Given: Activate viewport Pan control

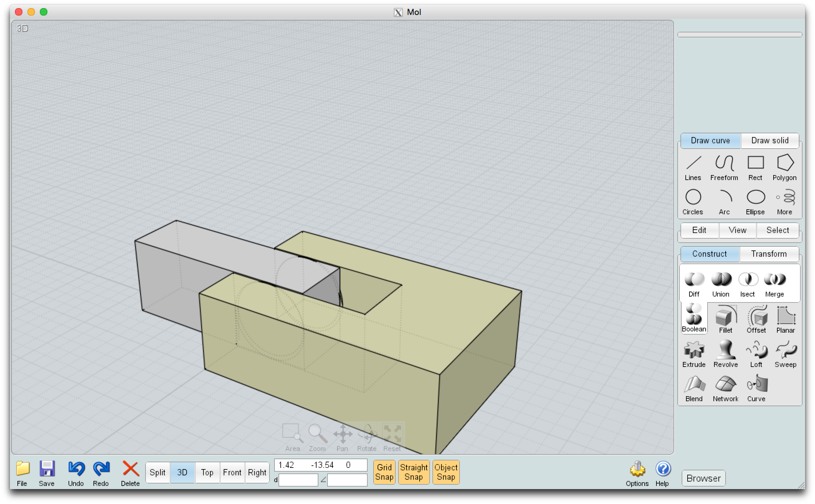Looking at the screenshot, I should 342,438.
